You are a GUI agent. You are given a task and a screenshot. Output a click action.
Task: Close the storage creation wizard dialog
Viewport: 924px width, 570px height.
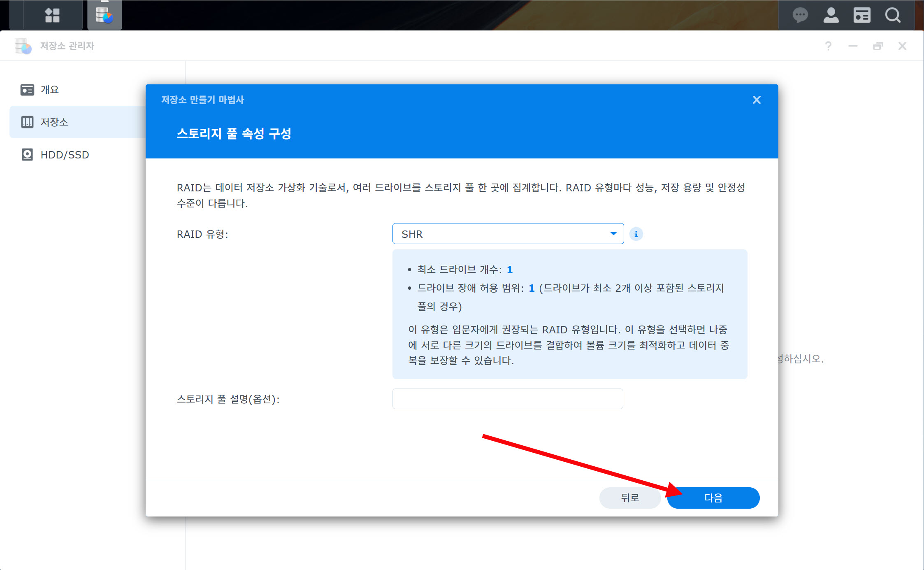click(x=756, y=100)
